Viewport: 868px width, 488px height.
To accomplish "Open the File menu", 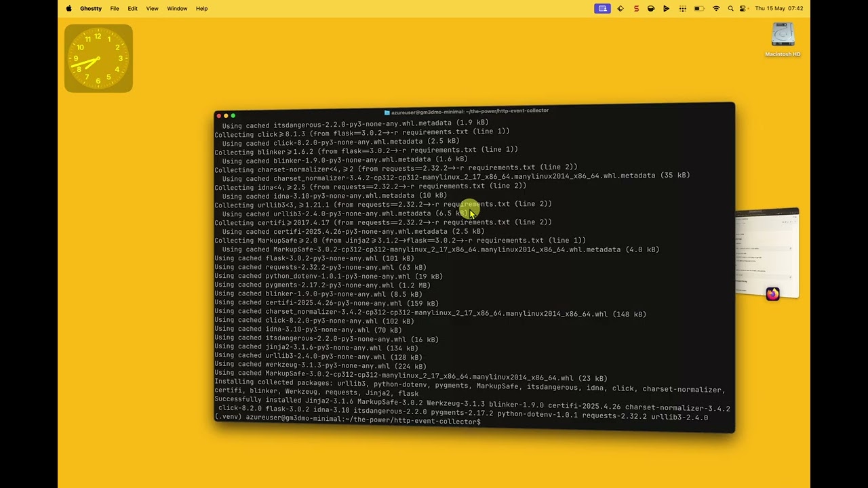I will click(115, 8).
